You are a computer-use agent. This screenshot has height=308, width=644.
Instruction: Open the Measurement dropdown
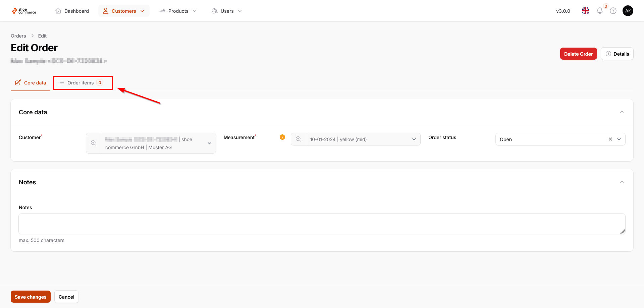414,139
